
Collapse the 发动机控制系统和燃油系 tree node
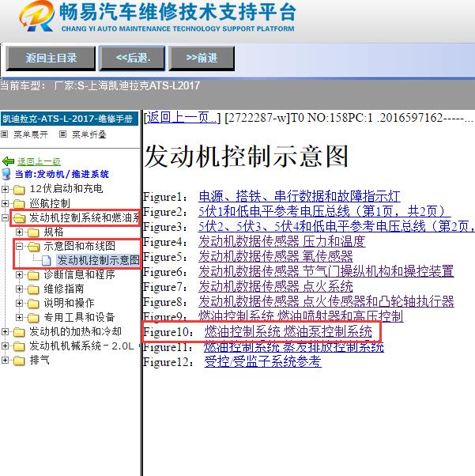click(5, 217)
